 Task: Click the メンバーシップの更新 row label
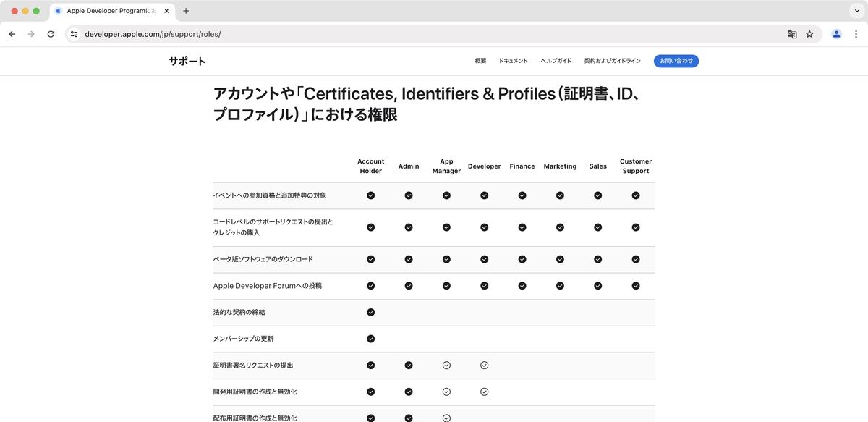coord(244,339)
